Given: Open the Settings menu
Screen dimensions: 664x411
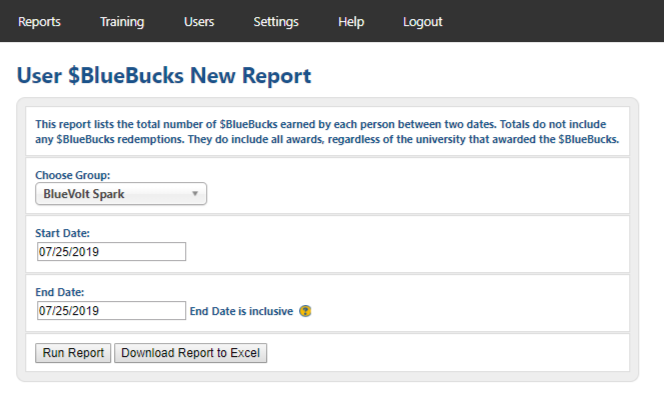Looking at the screenshot, I should point(276,22).
